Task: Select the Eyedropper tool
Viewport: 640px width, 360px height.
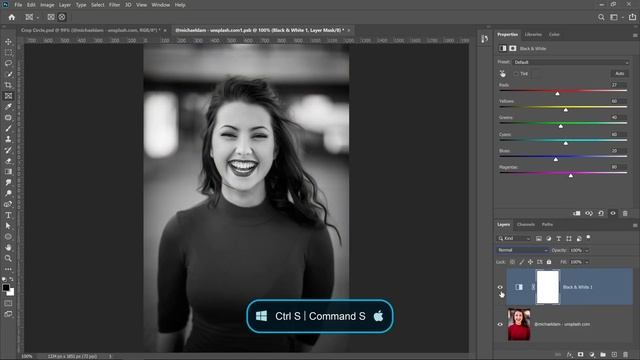Action: pyautogui.click(x=8, y=107)
